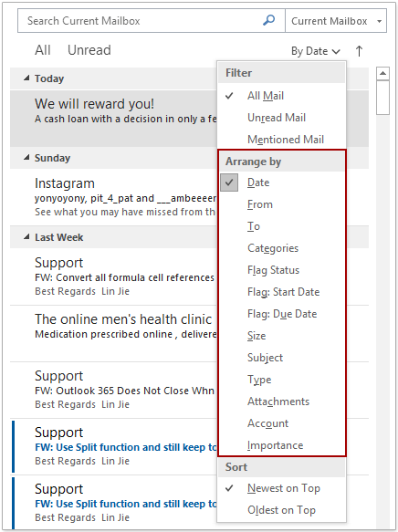Collapse the Last Week group triangle

(x=26, y=237)
